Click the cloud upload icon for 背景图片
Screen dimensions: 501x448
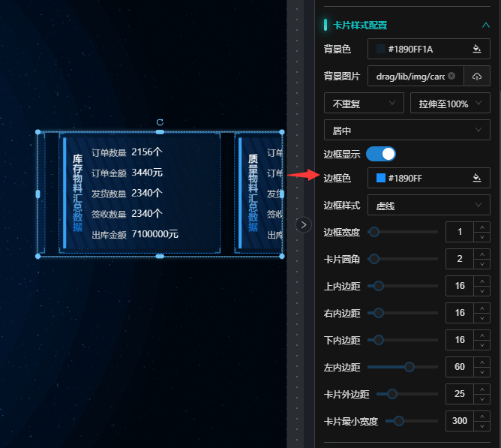(x=477, y=77)
